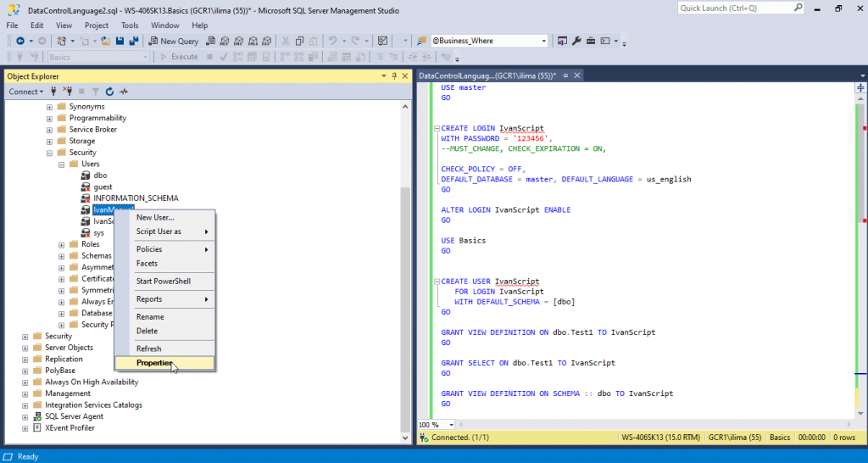Expand the Service Broker folder node

click(x=49, y=130)
